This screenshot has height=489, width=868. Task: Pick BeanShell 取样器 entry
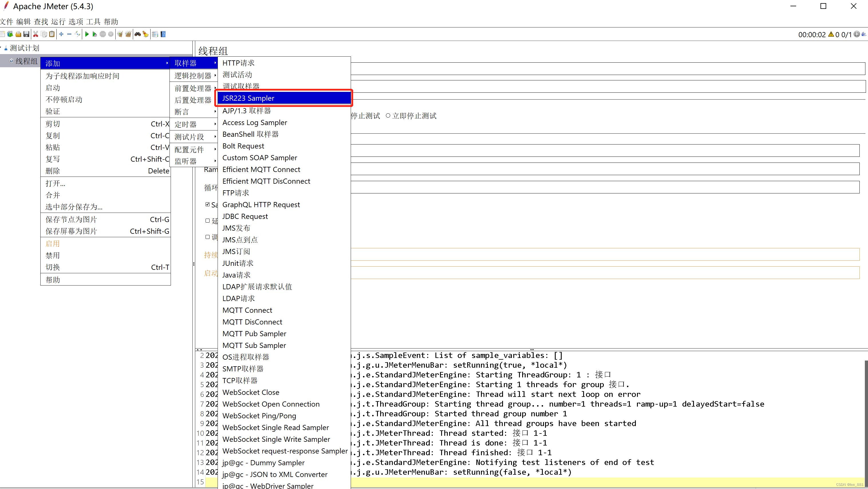pos(284,134)
